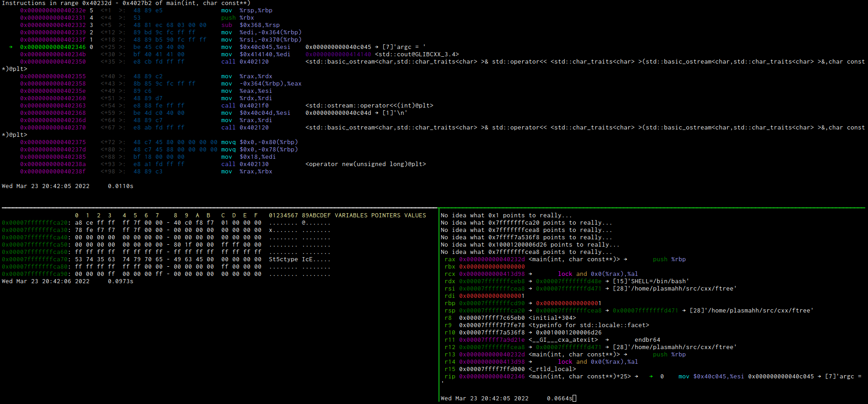Click the rbx register value

coord(492,267)
